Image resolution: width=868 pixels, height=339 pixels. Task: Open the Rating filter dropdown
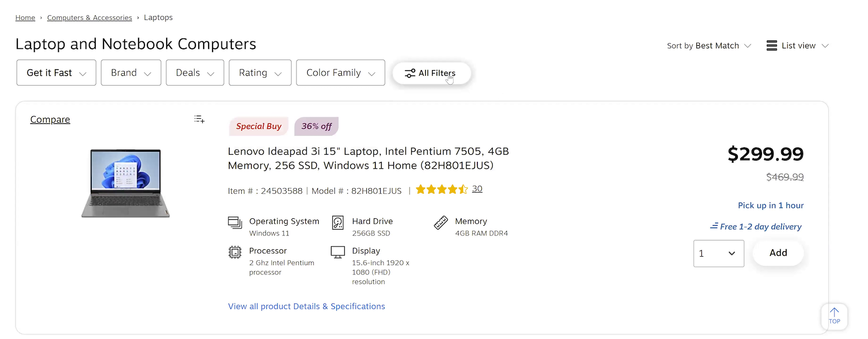coord(260,73)
